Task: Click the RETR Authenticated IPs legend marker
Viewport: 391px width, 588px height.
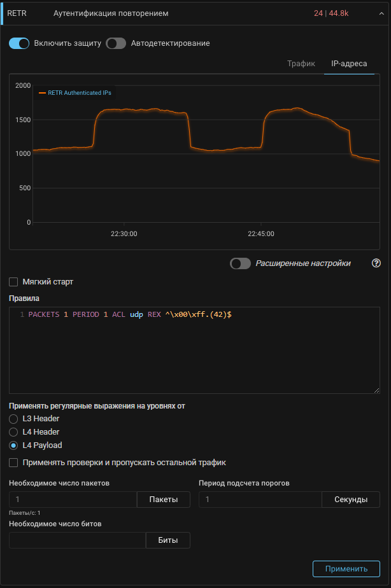Action: click(43, 93)
